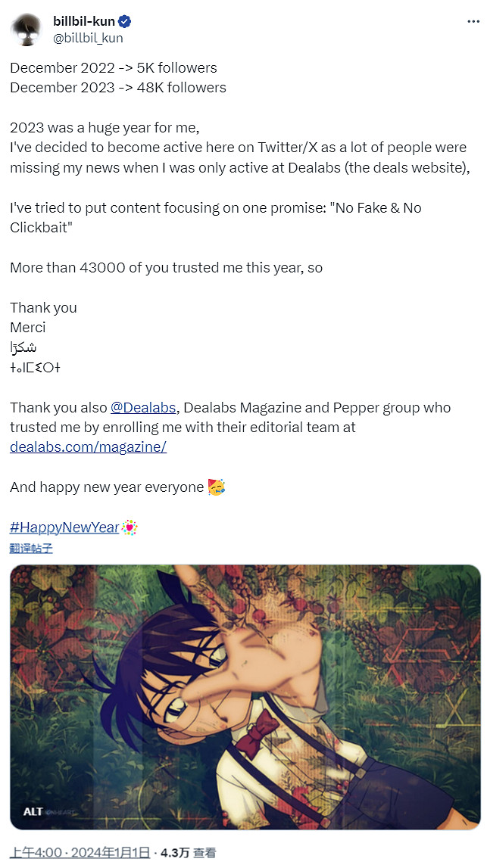
Task: Open the three-dot more options menu
Action: 473,21
